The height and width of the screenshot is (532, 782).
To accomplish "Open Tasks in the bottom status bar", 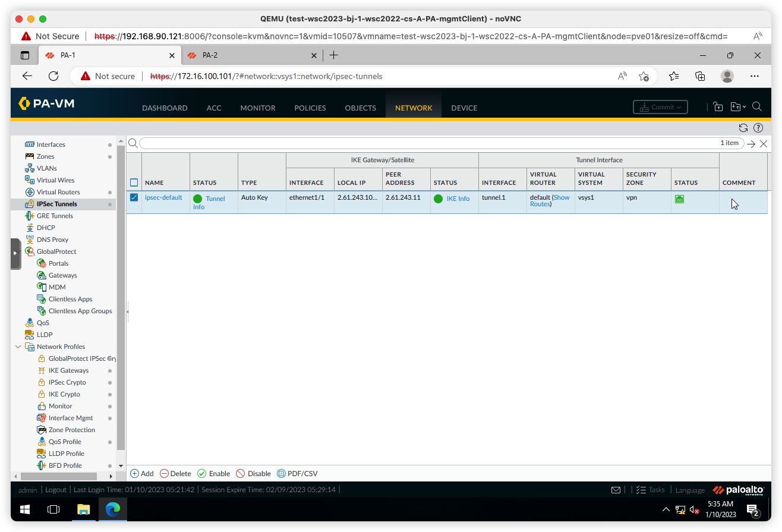I will click(650, 490).
